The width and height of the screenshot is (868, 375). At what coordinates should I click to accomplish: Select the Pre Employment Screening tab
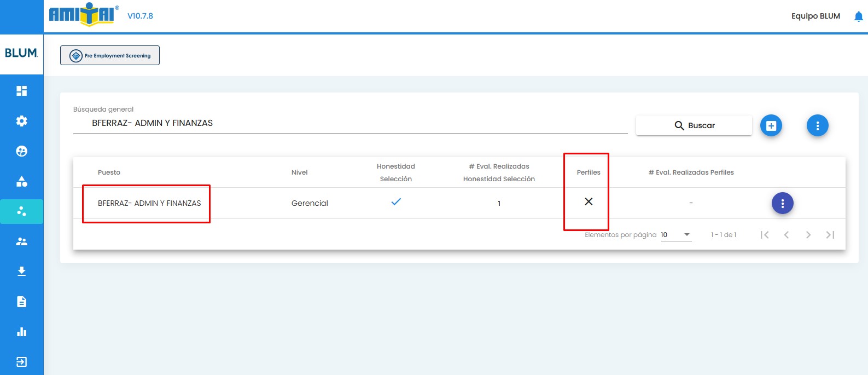coord(110,55)
